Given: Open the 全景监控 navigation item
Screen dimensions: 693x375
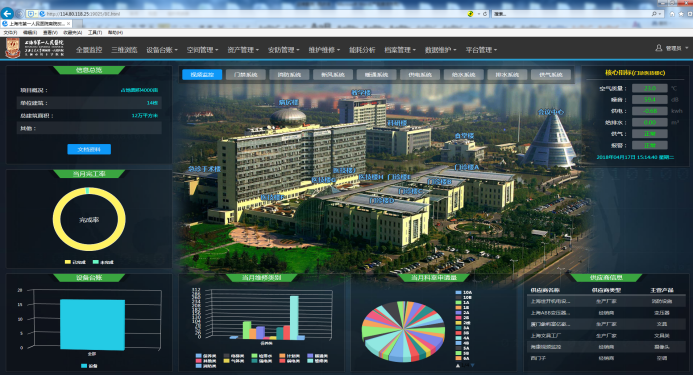Looking at the screenshot, I should click(89, 50).
